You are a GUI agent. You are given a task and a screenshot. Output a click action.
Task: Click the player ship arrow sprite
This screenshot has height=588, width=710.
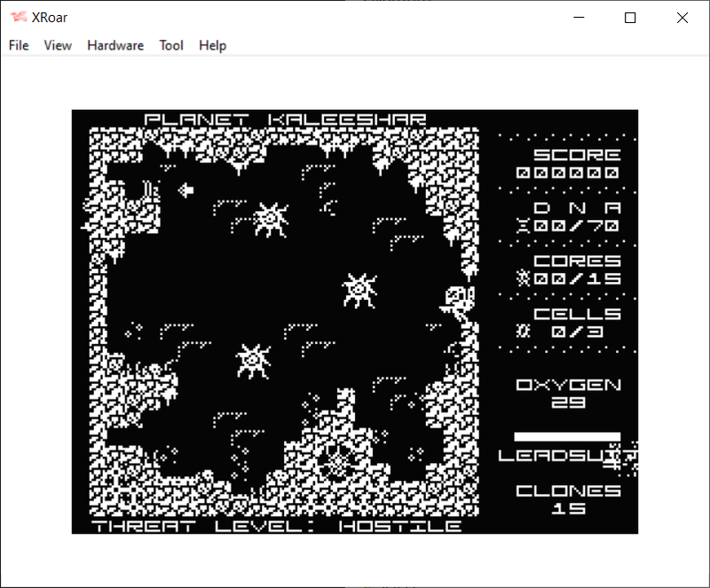(x=185, y=190)
